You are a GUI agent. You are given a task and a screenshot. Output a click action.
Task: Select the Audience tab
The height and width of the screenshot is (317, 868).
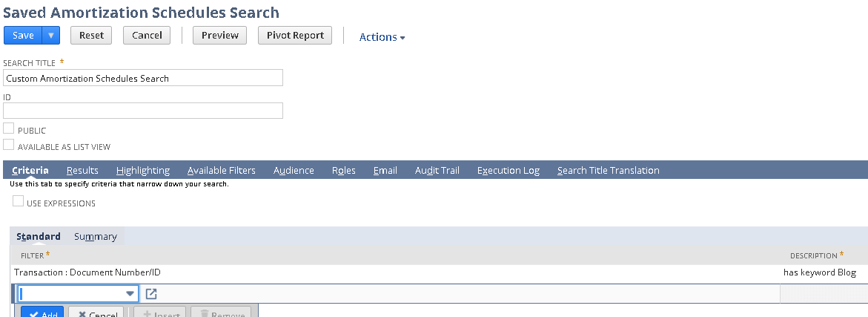click(294, 171)
